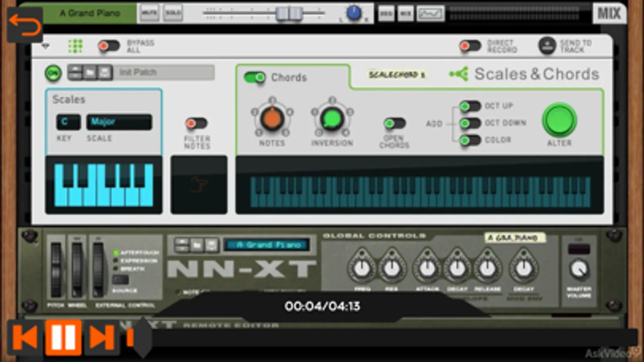Click the NN-XT Master Volume knob

[579, 269]
